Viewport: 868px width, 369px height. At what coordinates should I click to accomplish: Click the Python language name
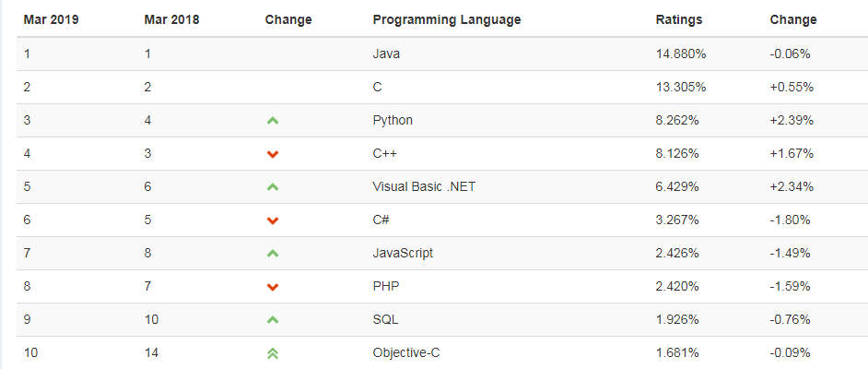point(393,120)
